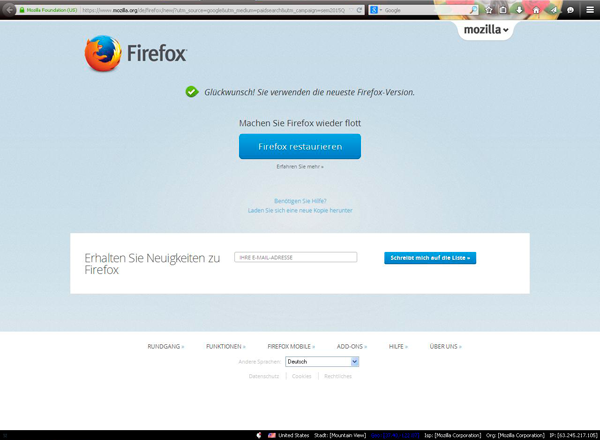600x440 pixels.
Task: Open the Cookies link
Action: pyautogui.click(x=302, y=376)
